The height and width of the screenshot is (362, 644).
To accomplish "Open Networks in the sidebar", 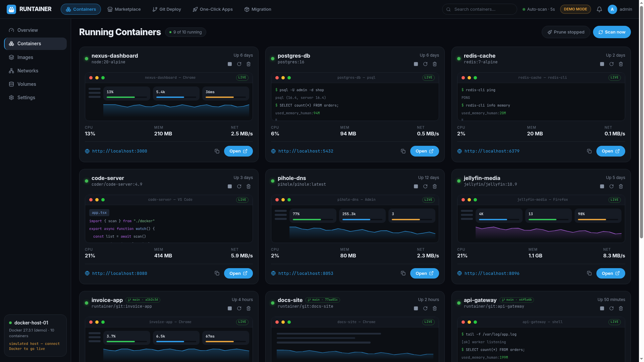I will pos(35,71).
